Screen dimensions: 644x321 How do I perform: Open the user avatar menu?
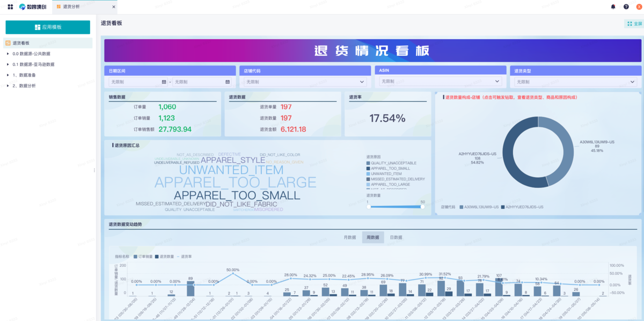pos(639,7)
